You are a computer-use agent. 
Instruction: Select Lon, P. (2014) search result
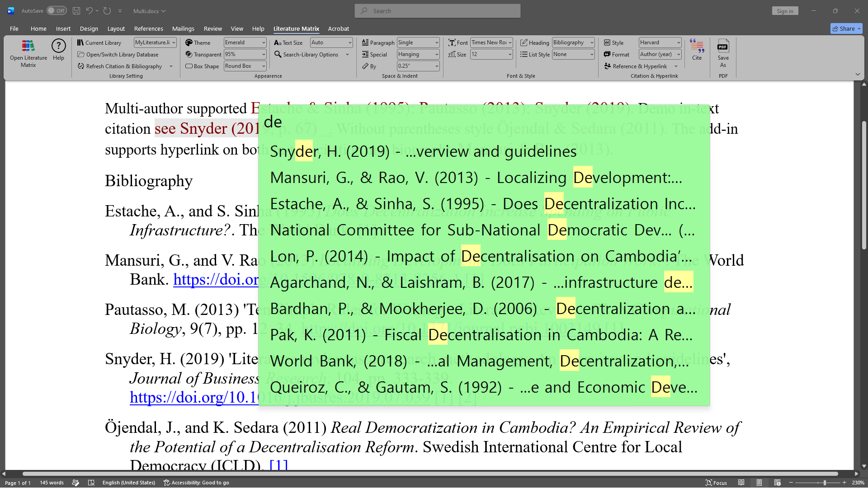coord(484,256)
